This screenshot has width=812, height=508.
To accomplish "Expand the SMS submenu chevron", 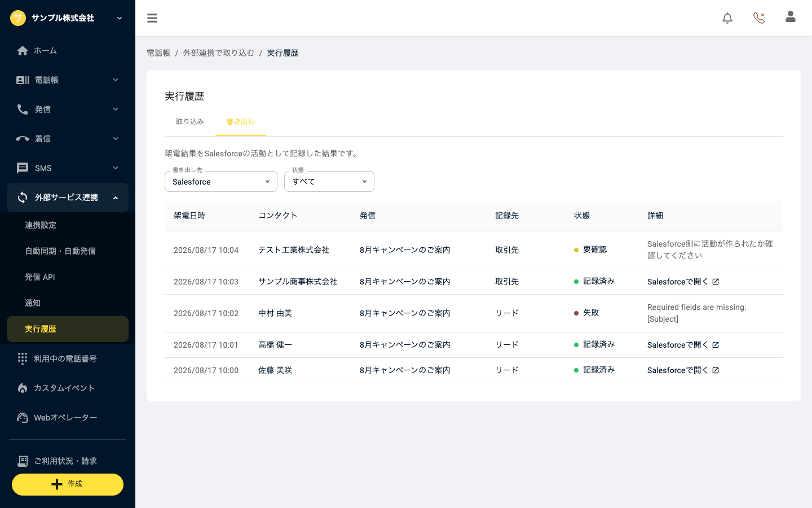I will point(116,168).
